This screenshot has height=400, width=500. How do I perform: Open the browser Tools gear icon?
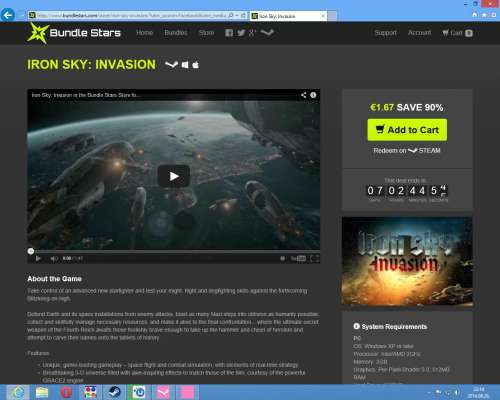[494, 15]
